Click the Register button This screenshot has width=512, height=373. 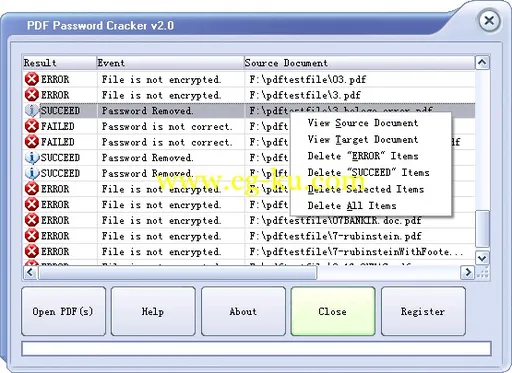(x=423, y=311)
